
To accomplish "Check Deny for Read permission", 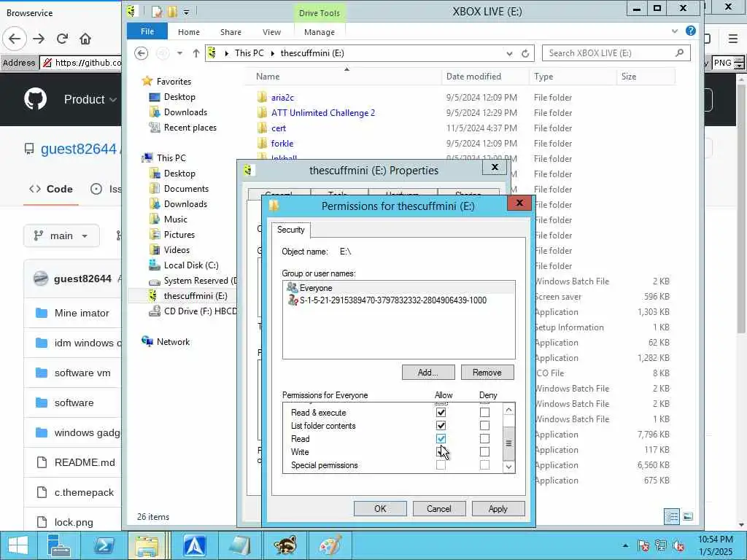I will tap(484, 438).
